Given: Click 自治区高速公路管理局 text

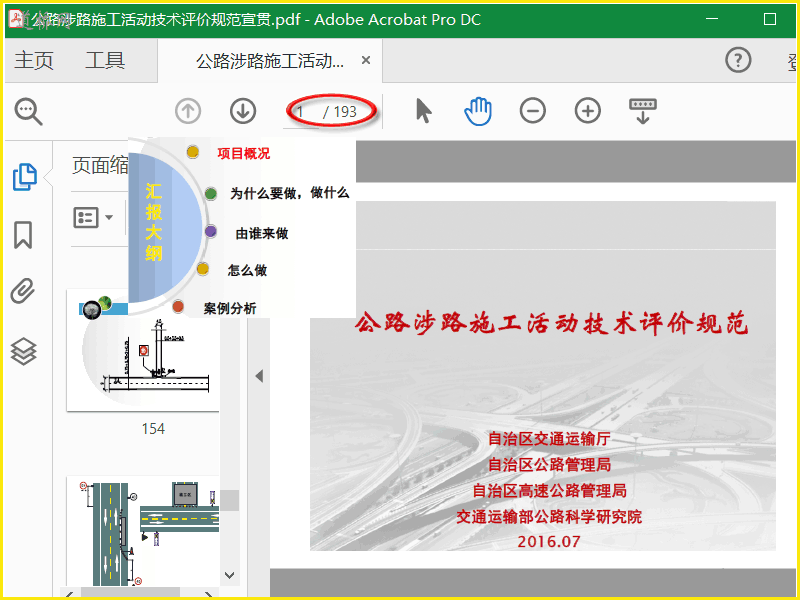Looking at the screenshot, I should coord(549,490).
